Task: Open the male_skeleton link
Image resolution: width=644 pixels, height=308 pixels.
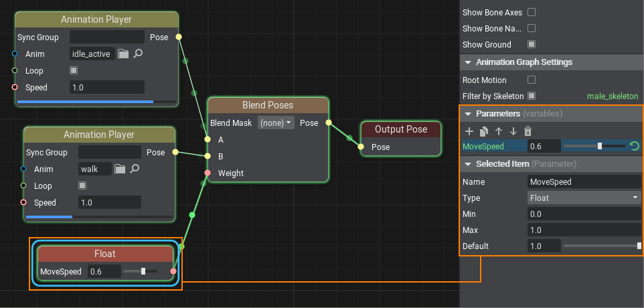Action: pyautogui.click(x=613, y=96)
